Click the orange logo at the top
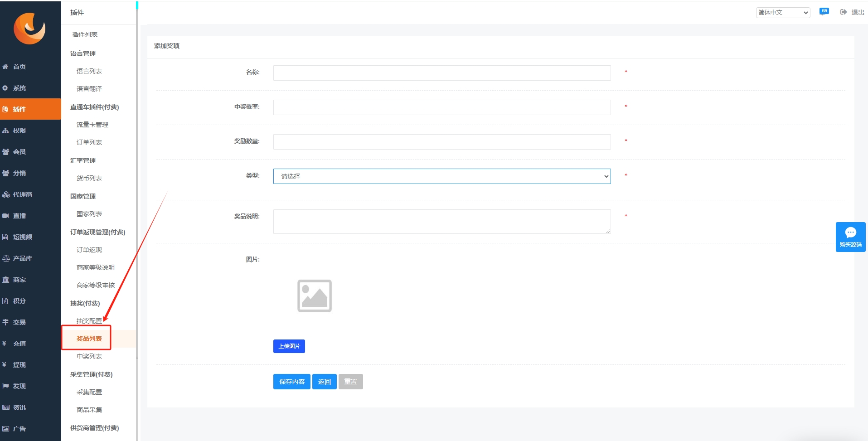The width and height of the screenshot is (868, 441). (29, 28)
